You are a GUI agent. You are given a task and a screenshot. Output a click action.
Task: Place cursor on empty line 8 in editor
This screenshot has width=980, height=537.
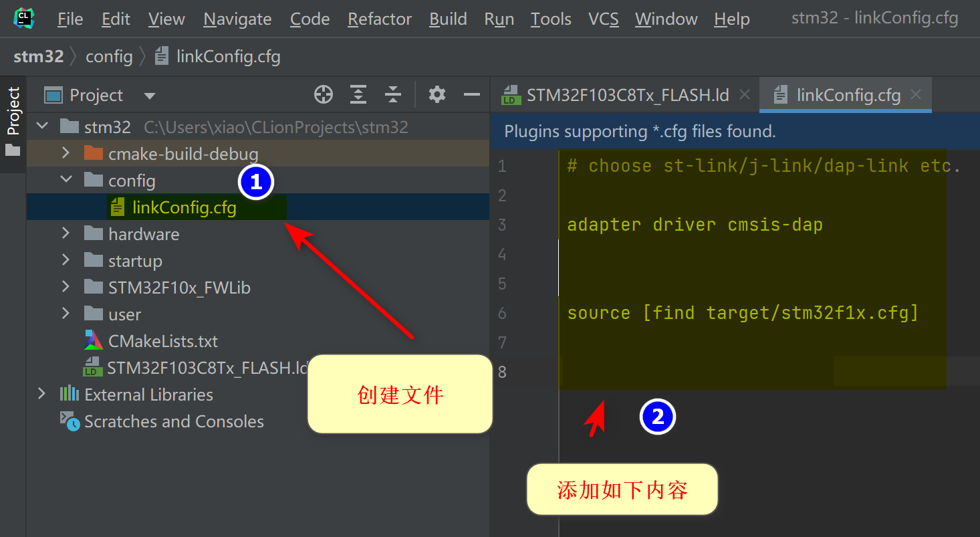click(769, 371)
